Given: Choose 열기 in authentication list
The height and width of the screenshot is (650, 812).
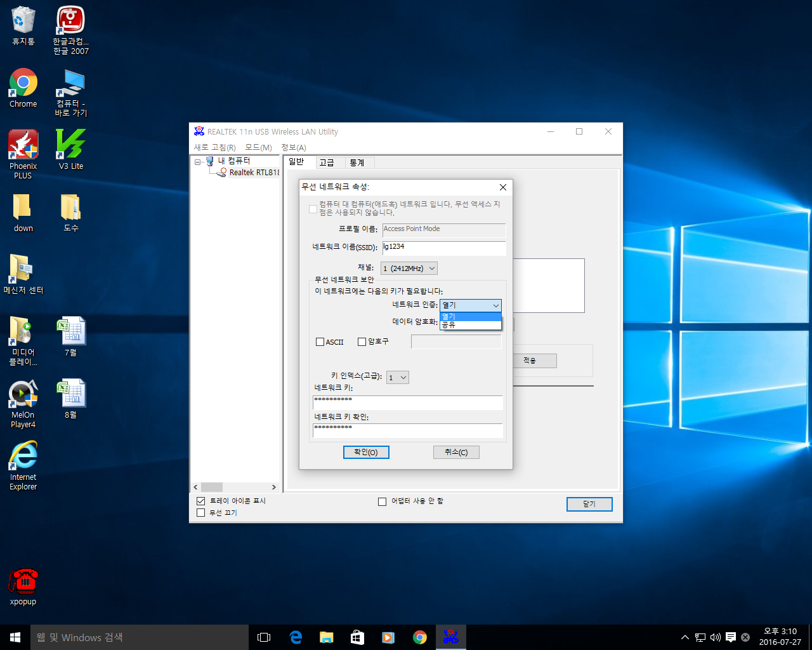Looking at the screenshot, I should point(471,316).
